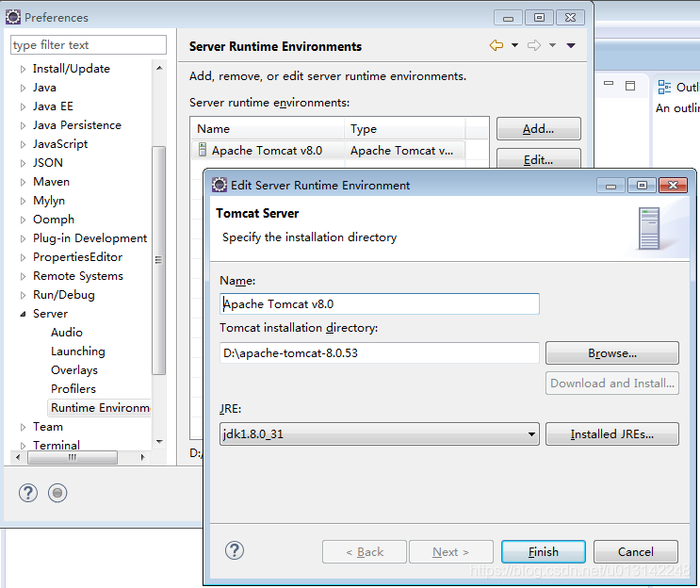
Task: Click the Add... button
Action: pyautogui.click(x=538, y=128)
